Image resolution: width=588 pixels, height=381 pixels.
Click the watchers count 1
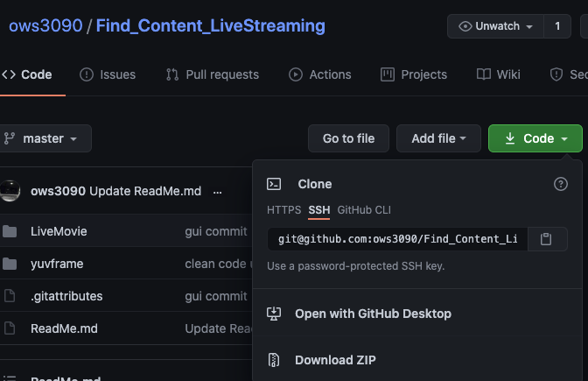[557, 26]
